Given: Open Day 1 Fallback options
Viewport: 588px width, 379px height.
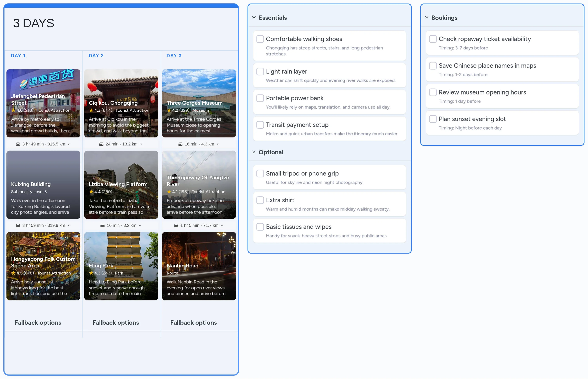Looking at the screenshot, I should point(38,322).
